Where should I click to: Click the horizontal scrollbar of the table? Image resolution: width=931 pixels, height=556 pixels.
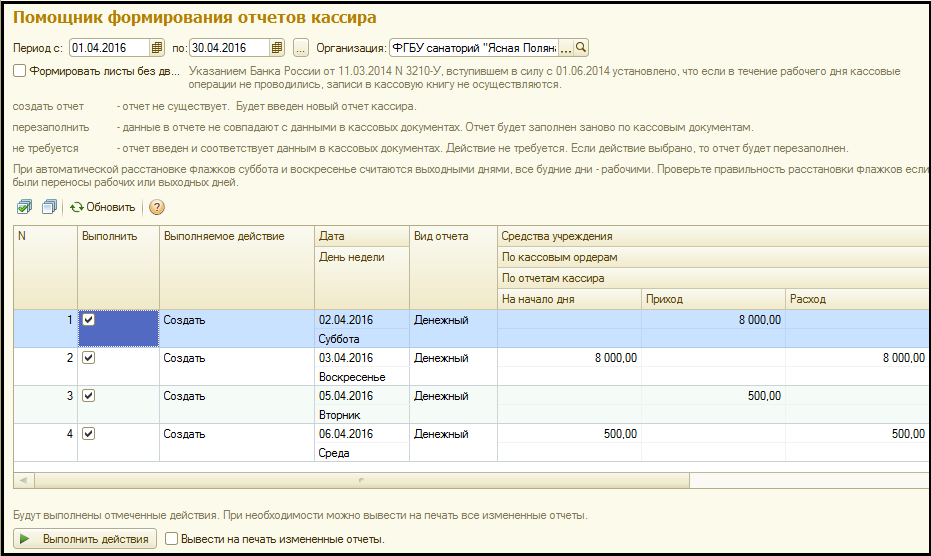point(360,480)
